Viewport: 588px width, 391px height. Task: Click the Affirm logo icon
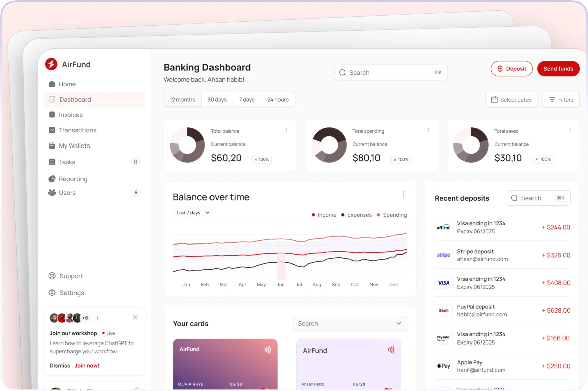[443, 227]
